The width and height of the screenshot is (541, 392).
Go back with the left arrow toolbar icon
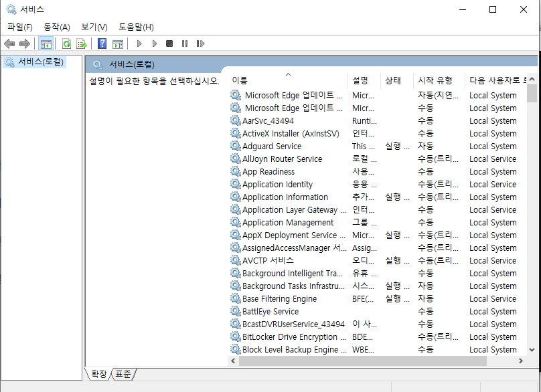tap(9, 43)
